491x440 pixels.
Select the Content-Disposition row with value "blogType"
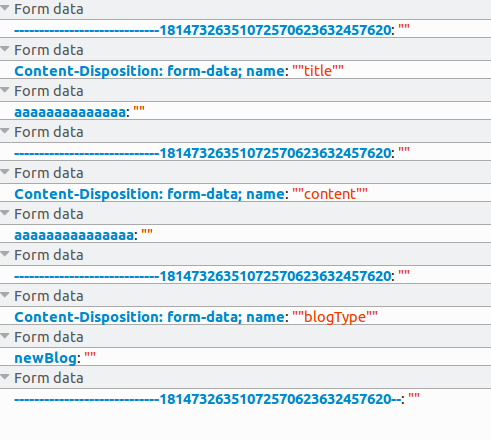coord(245,317)
